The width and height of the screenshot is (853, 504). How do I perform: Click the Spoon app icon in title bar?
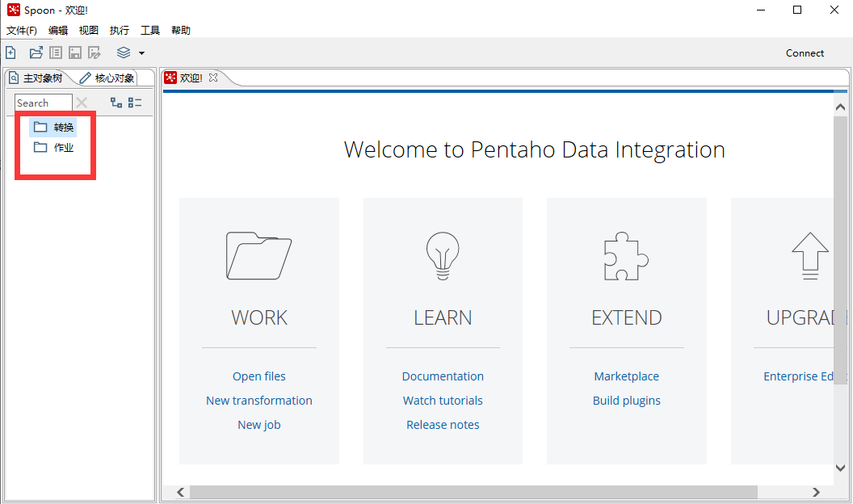pos(14,10)
